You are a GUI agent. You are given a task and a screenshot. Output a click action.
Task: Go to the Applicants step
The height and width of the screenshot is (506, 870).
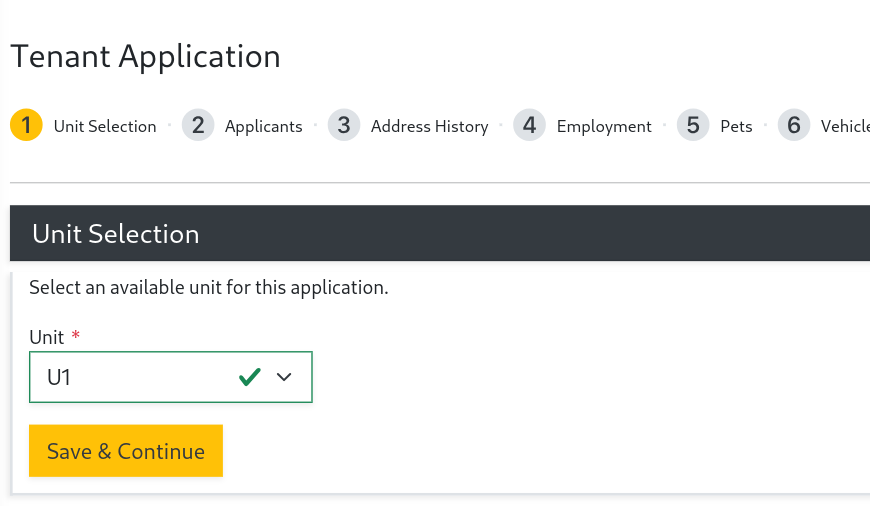tap(263, 127)
